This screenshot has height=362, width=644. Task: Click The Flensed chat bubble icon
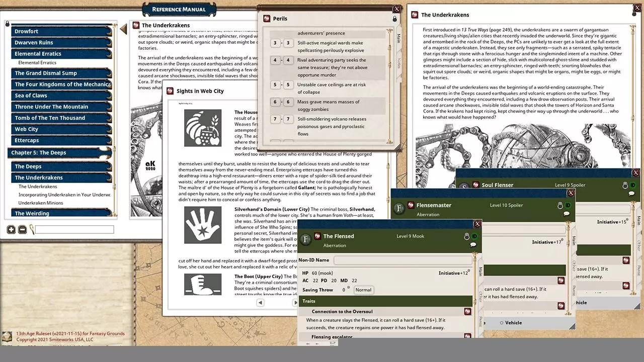(473, 245)
